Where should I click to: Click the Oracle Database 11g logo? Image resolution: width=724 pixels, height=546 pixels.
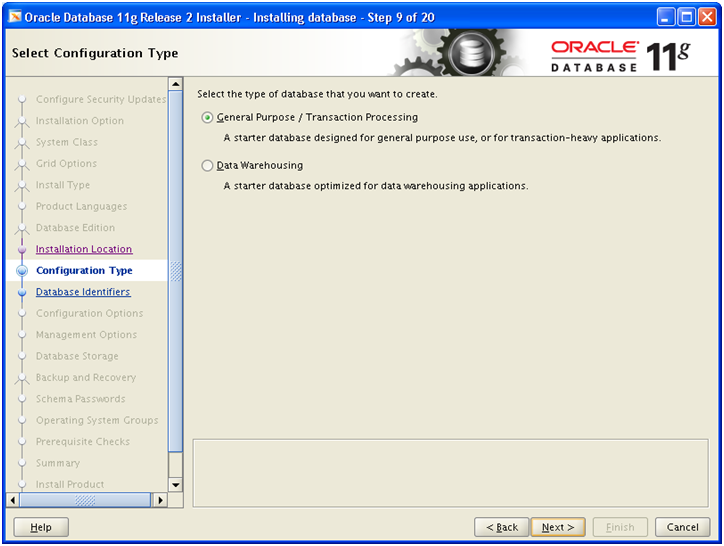point(621,56)
